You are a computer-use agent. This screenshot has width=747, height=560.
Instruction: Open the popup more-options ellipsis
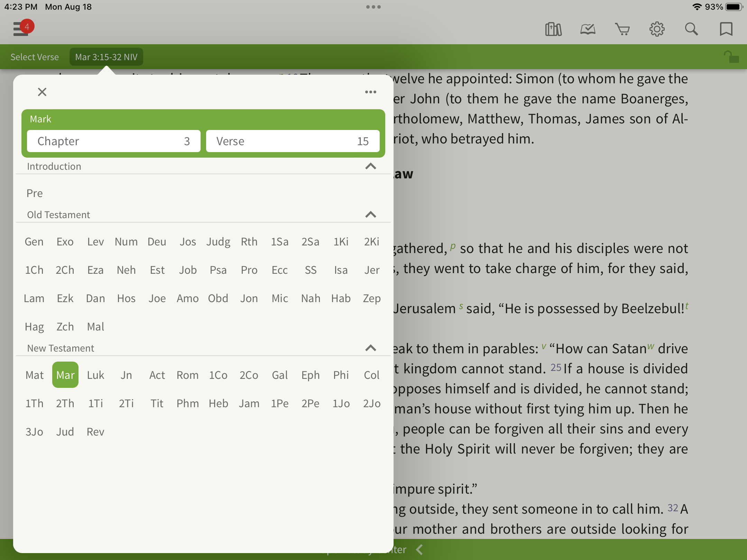point(371,92)
